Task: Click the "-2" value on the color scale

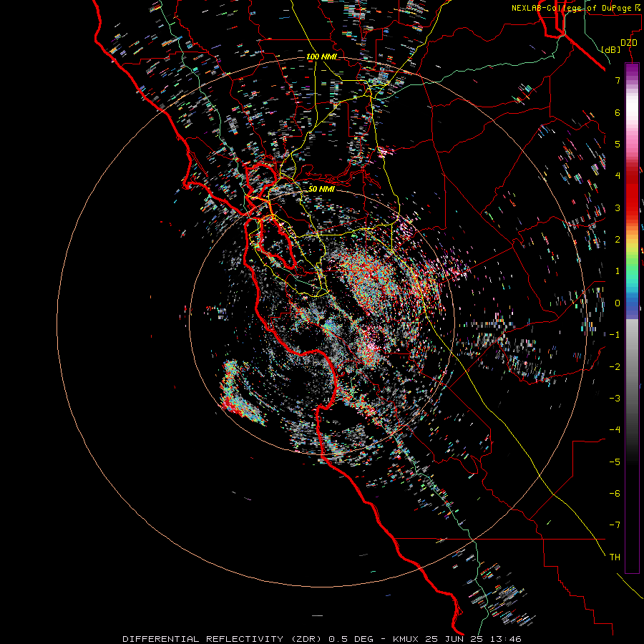Action: pyautogui.click(x=615, y=367)
